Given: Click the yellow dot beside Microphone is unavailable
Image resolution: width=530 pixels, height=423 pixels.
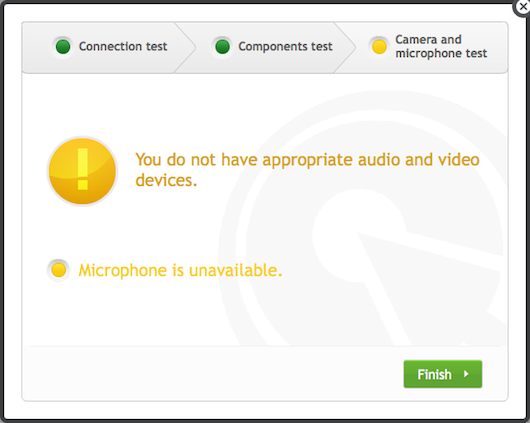Looking at the screenshot, I should [58, 270].
